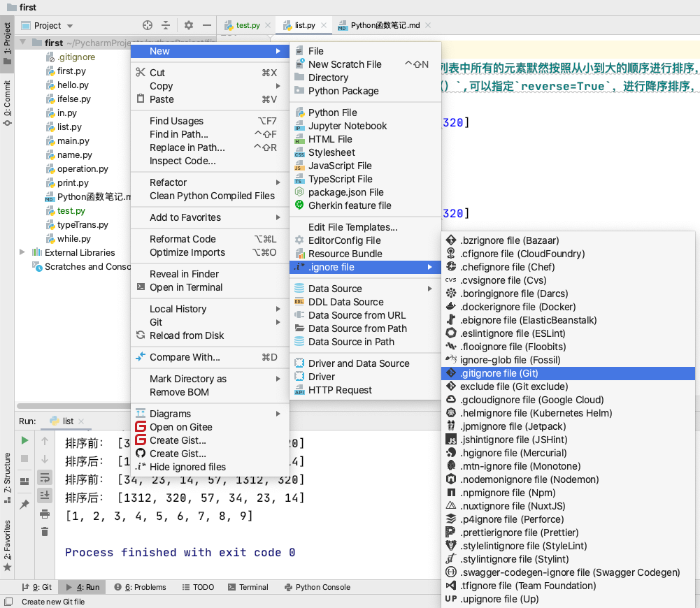Screen dimensions: 700x608
Task: Select .eslintignore file (ESLint) entry
Action: pos(568,333)
